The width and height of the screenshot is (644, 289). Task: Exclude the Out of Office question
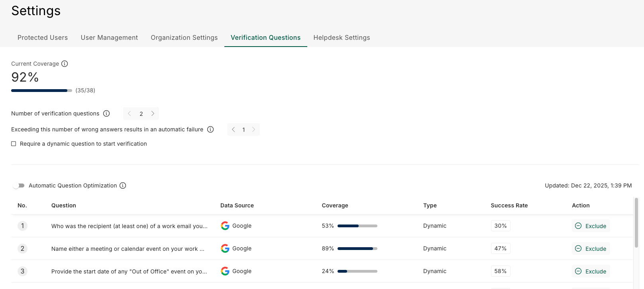tap(591, 271)
